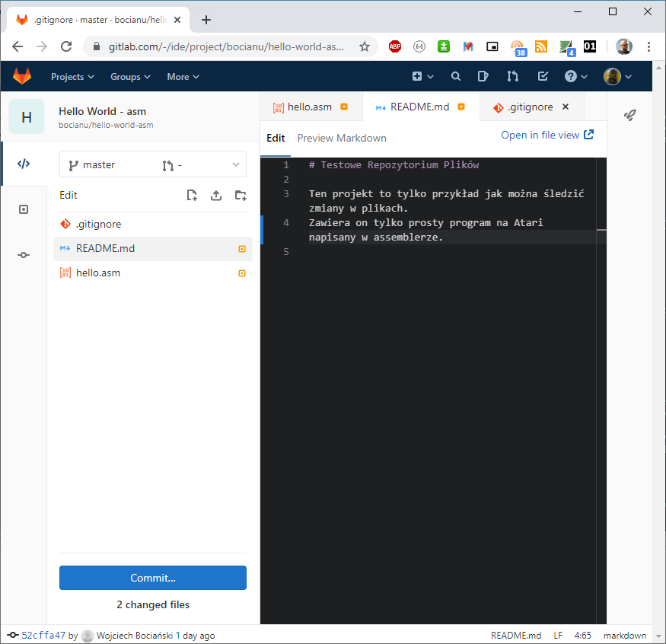Select the code editor icon in left sidebar
Viewport: 666px width, 644px height.
[23, 162]
